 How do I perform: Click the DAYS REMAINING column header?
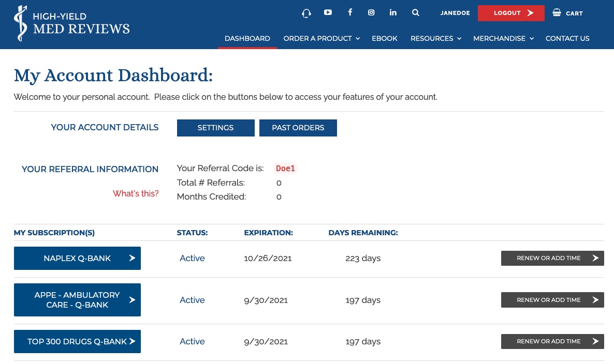pyautogui.click(x=363, y=233)
